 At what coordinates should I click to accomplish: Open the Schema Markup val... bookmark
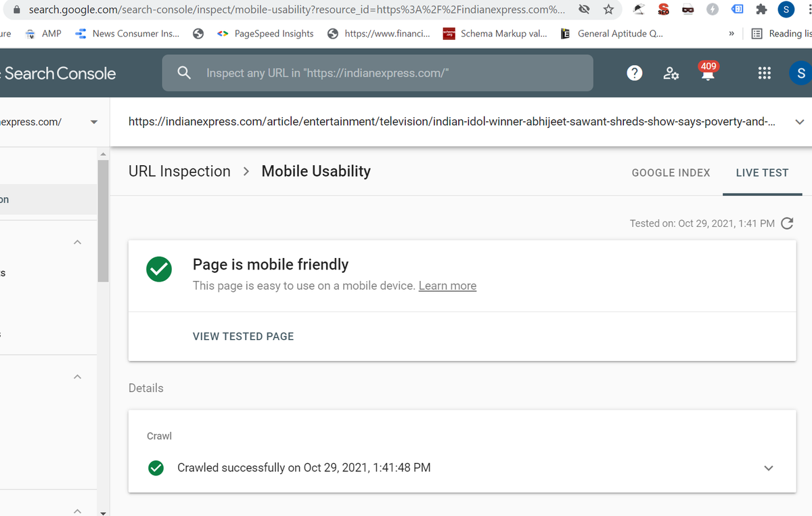point(495,34)
